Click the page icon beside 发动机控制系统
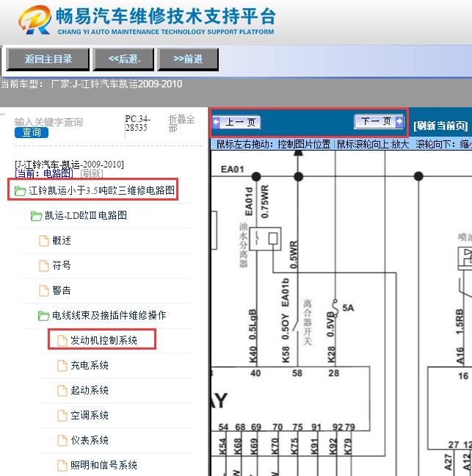472x476 pixels. tap(62, 341)
